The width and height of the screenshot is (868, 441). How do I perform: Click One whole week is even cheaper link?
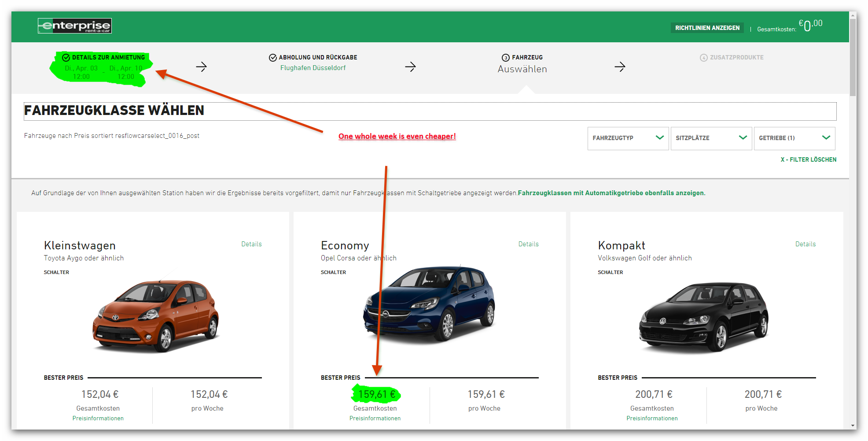tap(397, 136)
